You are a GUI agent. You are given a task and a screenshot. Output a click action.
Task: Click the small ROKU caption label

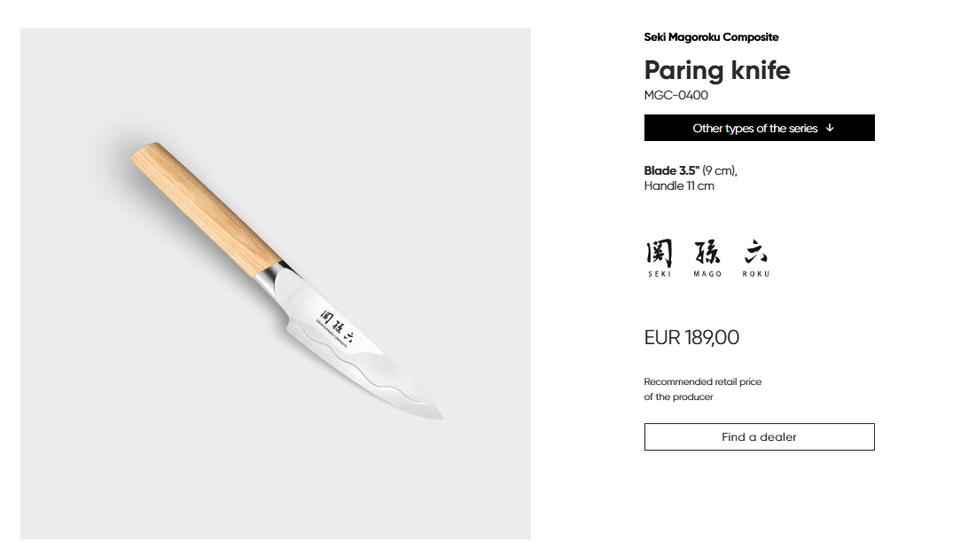(756, 274)
